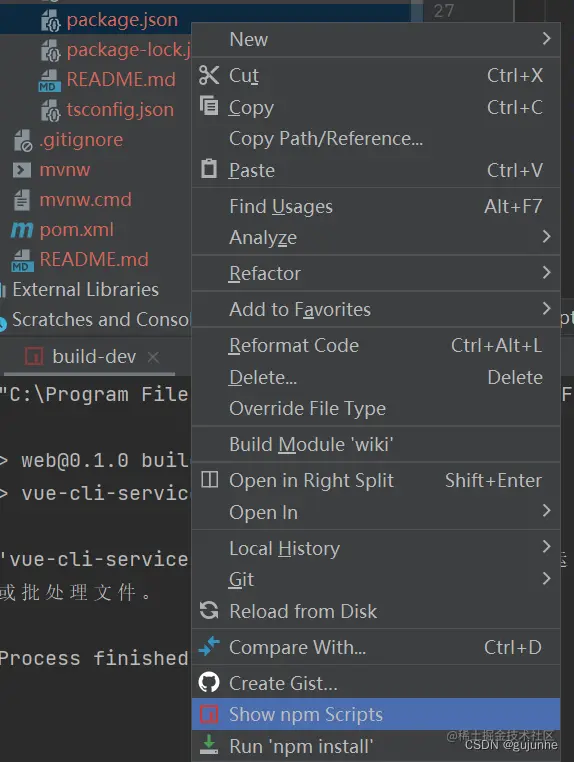Click the Reload from Disk refresh icon
This screenshot has width=574, height=762.
[209, 610]
